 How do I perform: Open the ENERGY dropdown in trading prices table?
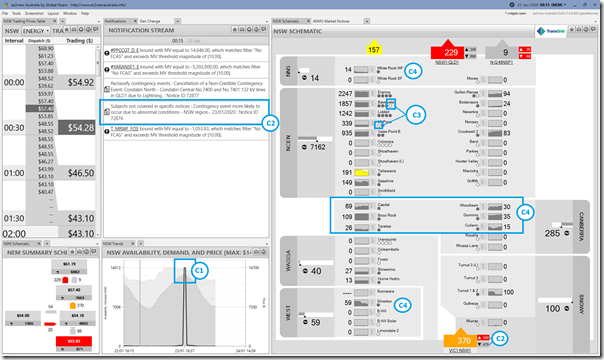tap(36, 31)
